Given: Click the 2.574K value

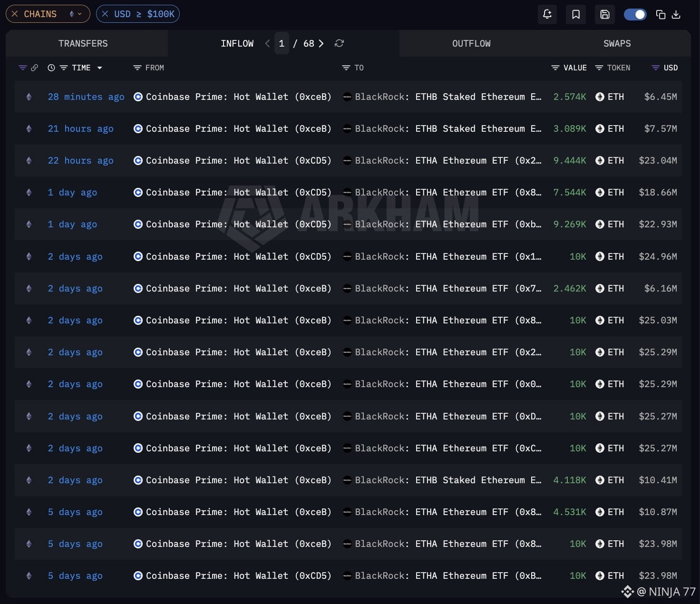Looking at the screenshot, I should pyautogui.click(x=570, y=97).
